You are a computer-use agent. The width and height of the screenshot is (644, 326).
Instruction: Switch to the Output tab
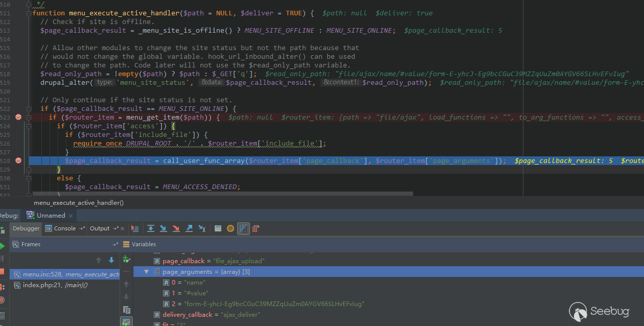click(100, 228)
